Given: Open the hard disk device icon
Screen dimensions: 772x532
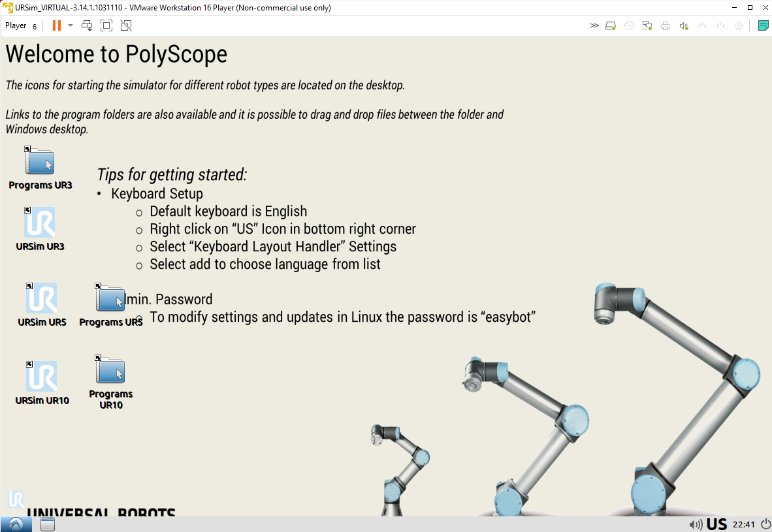Looking at the screenshot, I should [x=611, y=25].
